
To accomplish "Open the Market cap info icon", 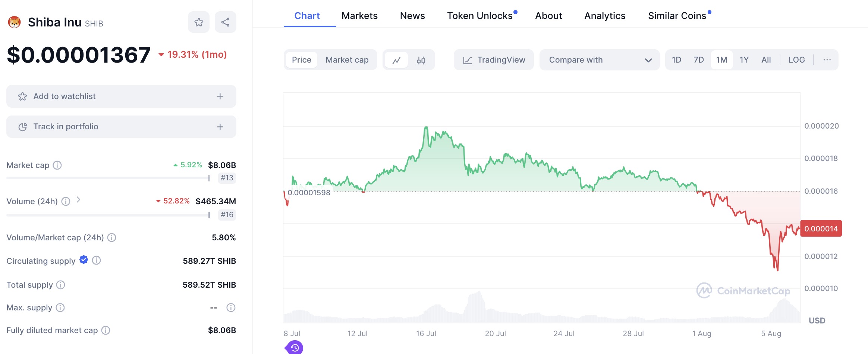I will coord(57,165).
